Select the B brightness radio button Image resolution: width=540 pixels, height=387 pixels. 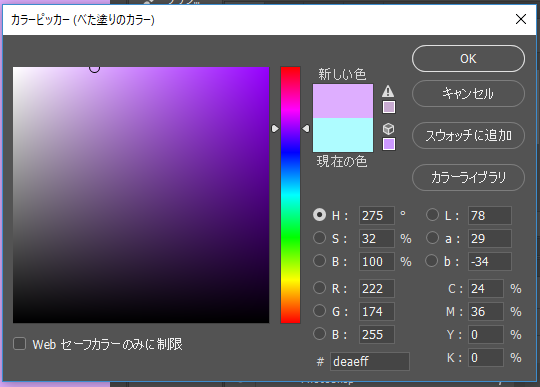pos(320,261)
